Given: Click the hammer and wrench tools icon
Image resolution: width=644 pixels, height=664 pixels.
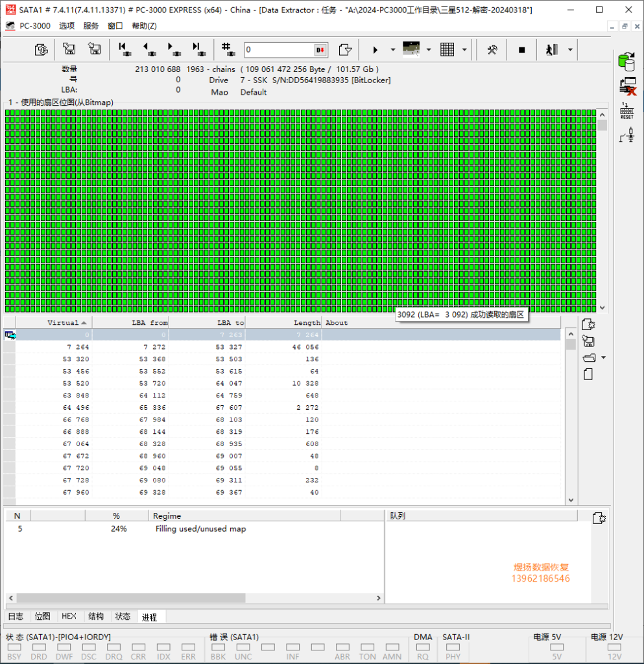Looking at the screenshot, I should [x=492, y=50].
